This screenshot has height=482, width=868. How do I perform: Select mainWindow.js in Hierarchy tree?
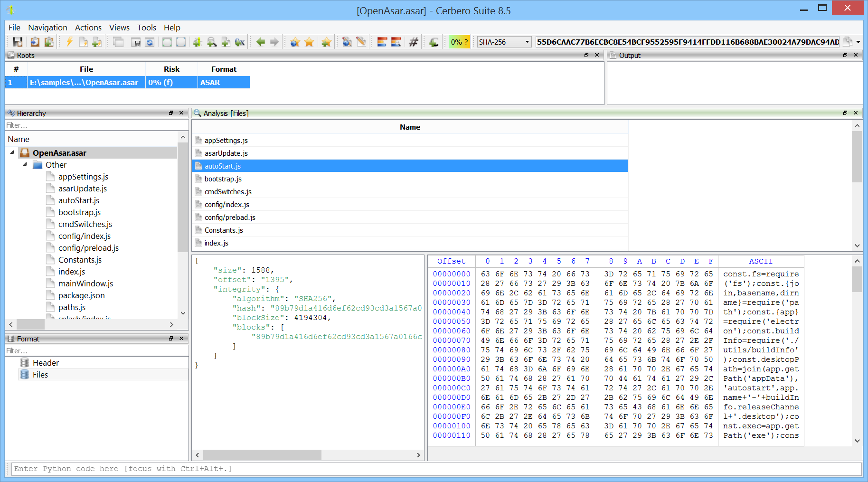click(85, 284)
